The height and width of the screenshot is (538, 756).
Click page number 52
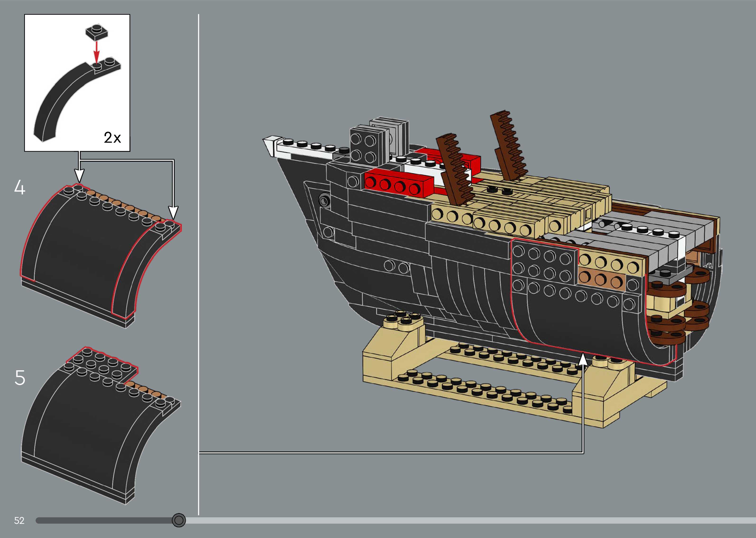[x=19, y=520]
